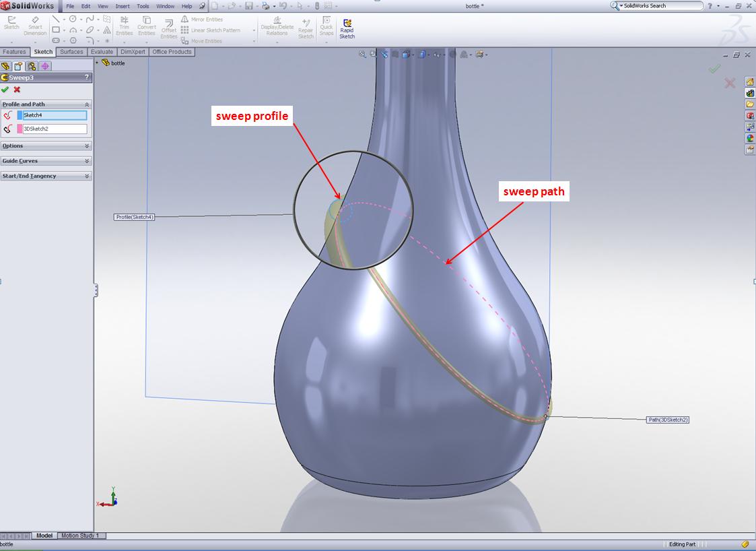Viewport: 756px width, 551px height.
Task: Click the 3DSketch2 path selection box
Action: (55, 129)
